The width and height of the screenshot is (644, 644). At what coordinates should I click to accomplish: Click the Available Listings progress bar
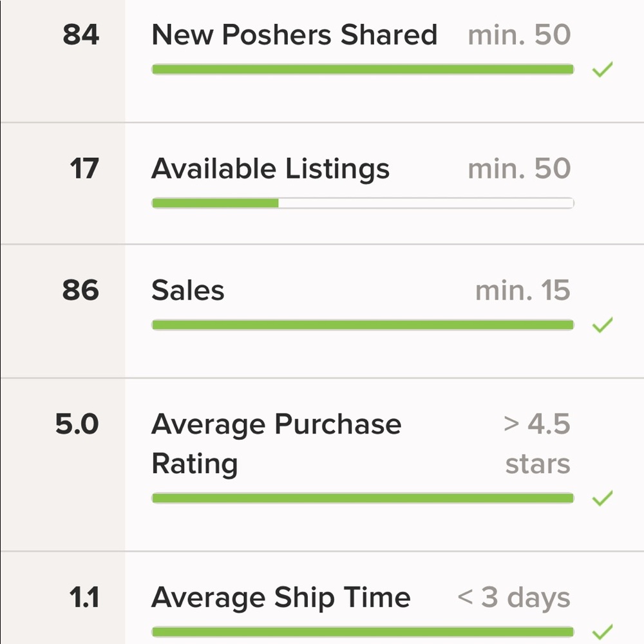tap(362, 204)
